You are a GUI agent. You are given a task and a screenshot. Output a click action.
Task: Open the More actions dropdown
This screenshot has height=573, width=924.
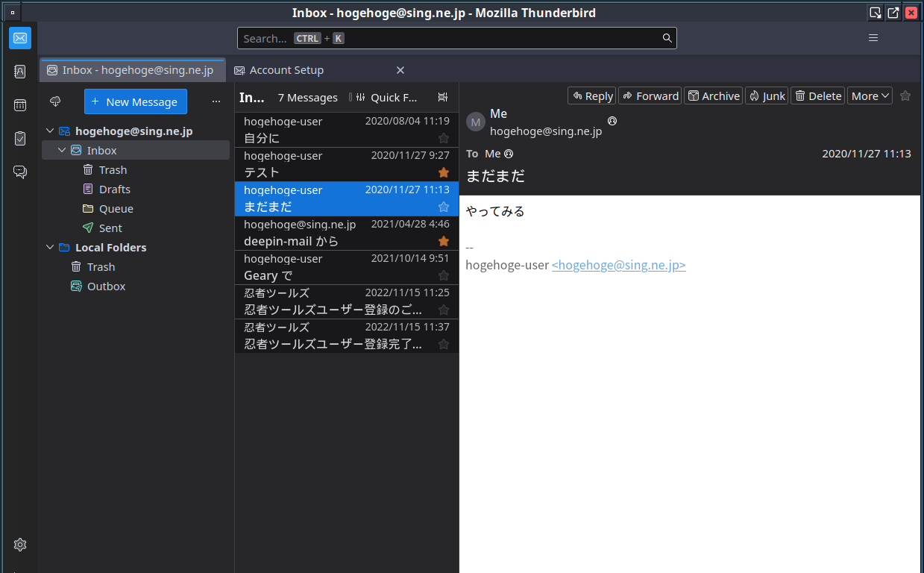(x=870, y=95)
